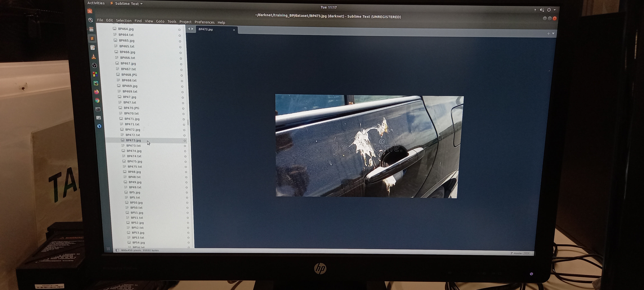
Task: Open the Sublime Text application menu in top bar
Action: pos(127,4)
